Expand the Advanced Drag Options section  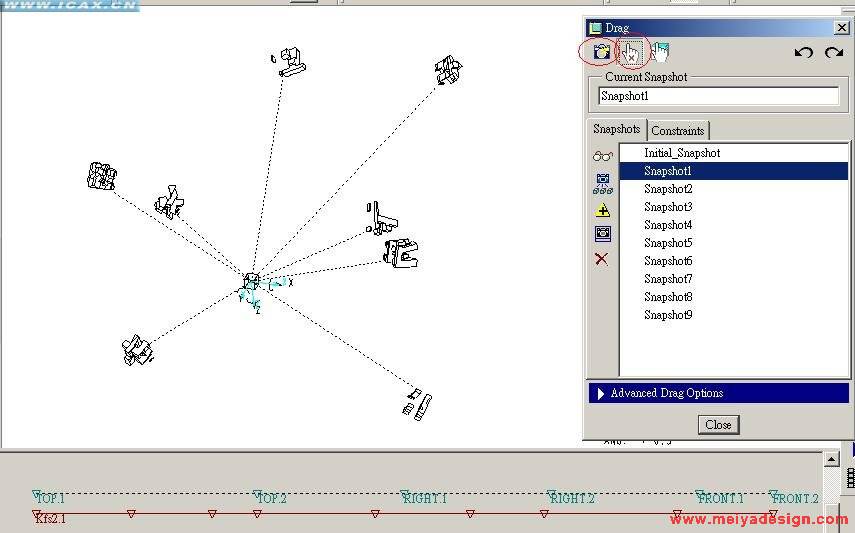point(718,393)
